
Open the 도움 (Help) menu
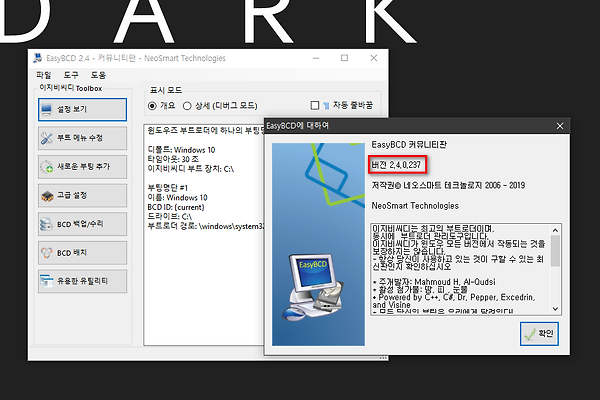click(x=98, y=75)
